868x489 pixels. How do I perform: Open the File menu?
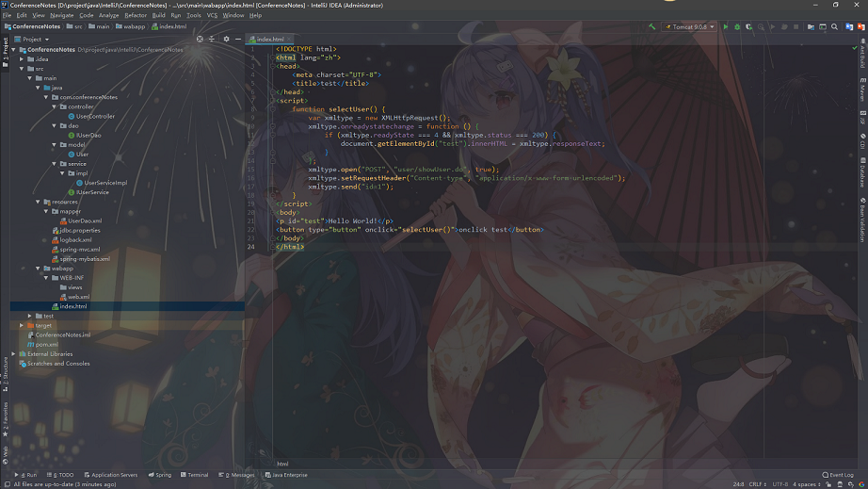pyautogui.click(x=7, y=15)
